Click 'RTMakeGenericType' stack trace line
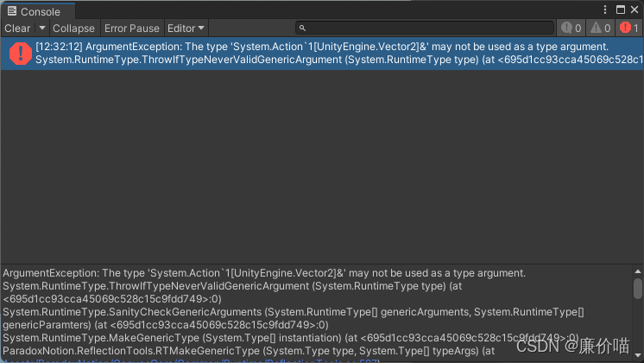Screen dimensions: 644x363 coord(249,351)
